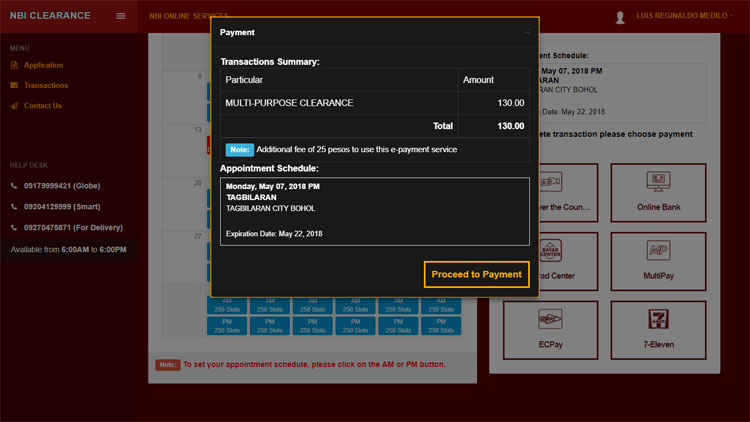Screen dimensions: 750x422
Task: Click the Total 130.00 amount cell
Action: 494,126
